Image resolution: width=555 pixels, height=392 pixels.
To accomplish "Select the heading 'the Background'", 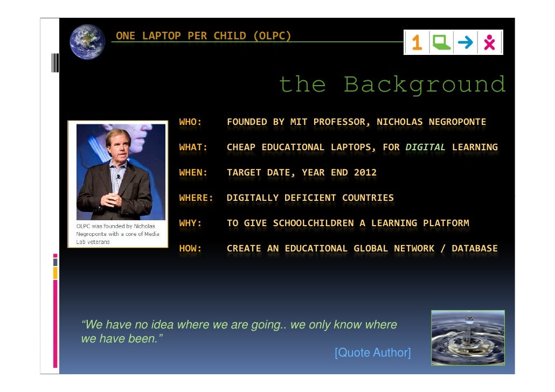I will click(x=392, y=85).
